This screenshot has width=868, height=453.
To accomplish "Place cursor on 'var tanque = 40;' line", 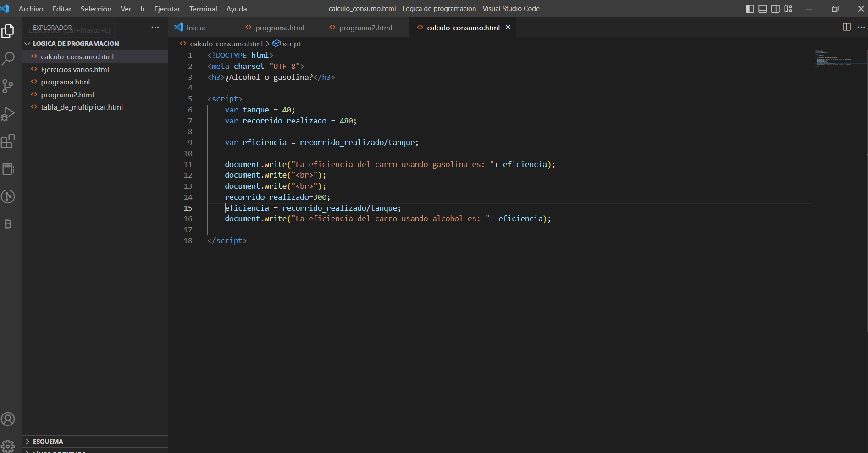I will tap(260, 110).
